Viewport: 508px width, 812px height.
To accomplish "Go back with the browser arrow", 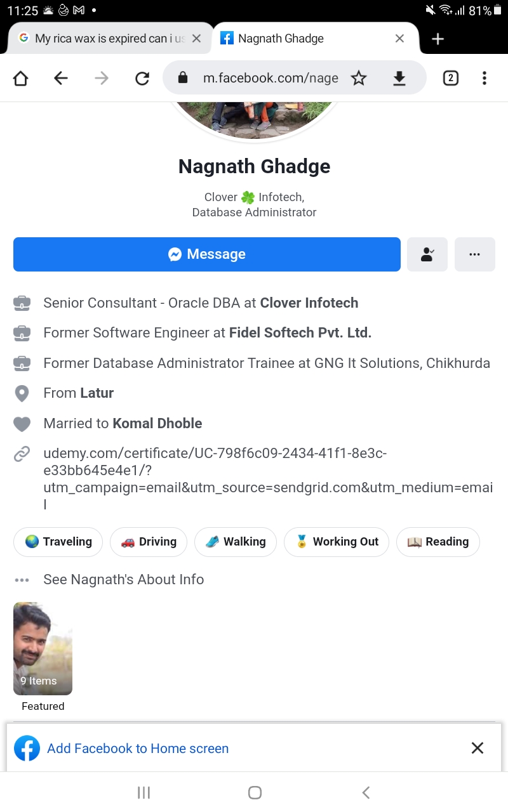I will [x=61, y=78].
